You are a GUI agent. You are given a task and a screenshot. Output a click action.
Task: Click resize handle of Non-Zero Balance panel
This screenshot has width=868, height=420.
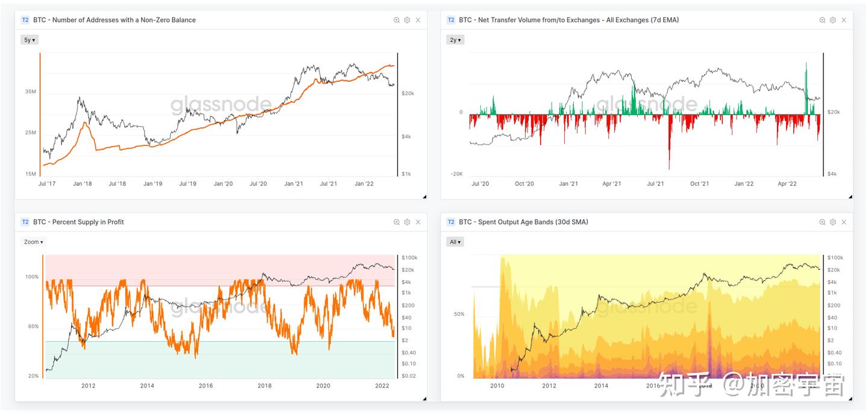(x=424, y=196)
